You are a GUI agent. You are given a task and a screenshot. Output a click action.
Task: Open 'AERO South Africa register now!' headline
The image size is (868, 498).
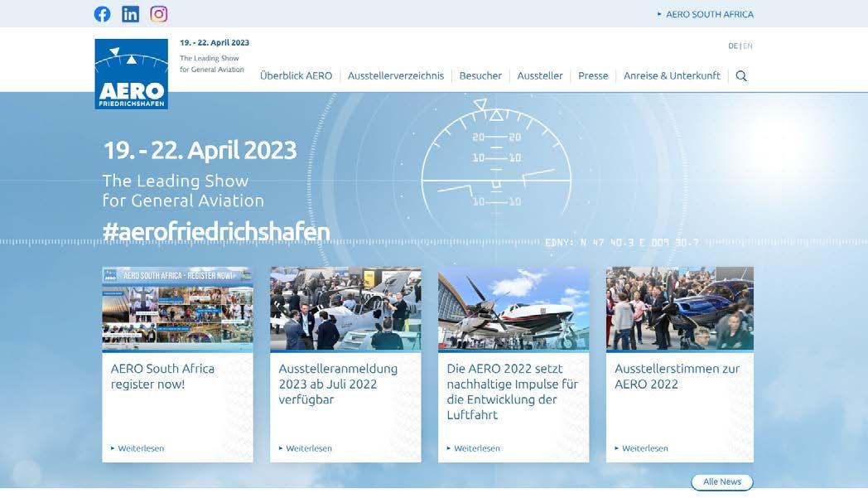162,376
